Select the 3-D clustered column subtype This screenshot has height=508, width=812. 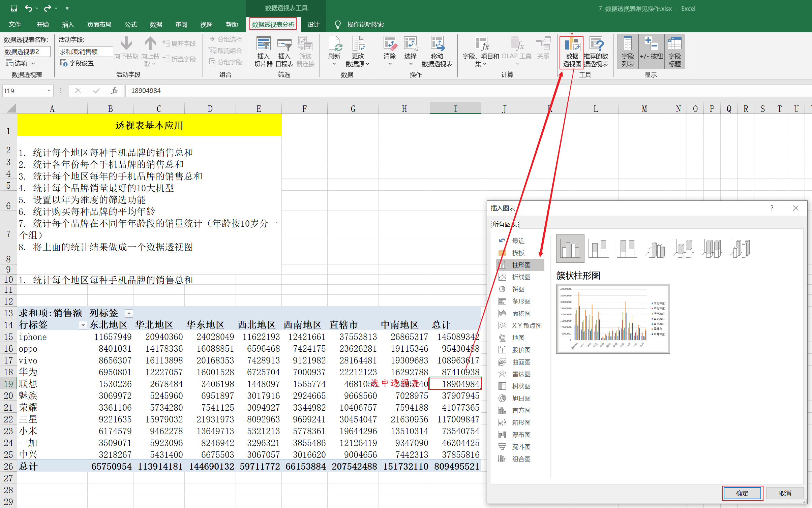pyautogui.click(x=655, y=249)
